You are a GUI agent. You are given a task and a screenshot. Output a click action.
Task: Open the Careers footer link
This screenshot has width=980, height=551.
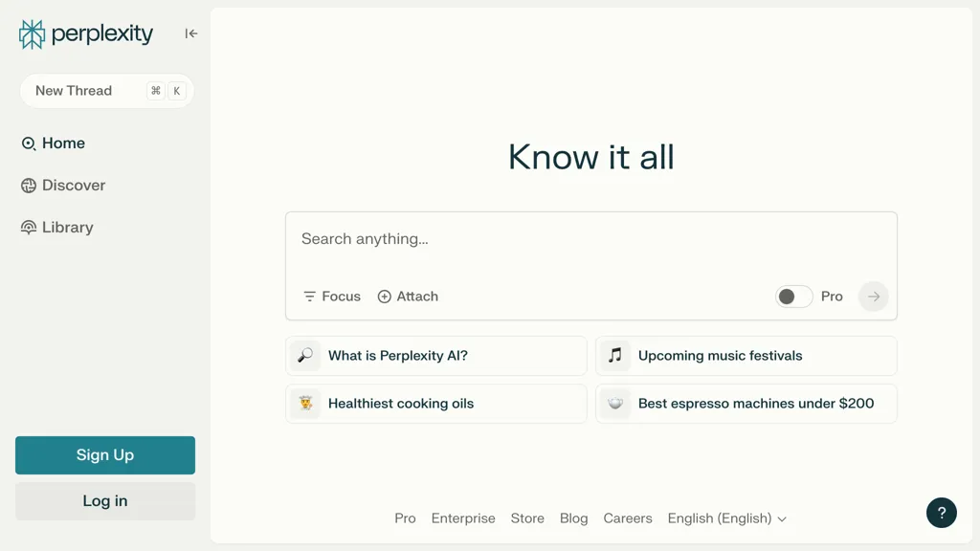(x=628, y=518)
